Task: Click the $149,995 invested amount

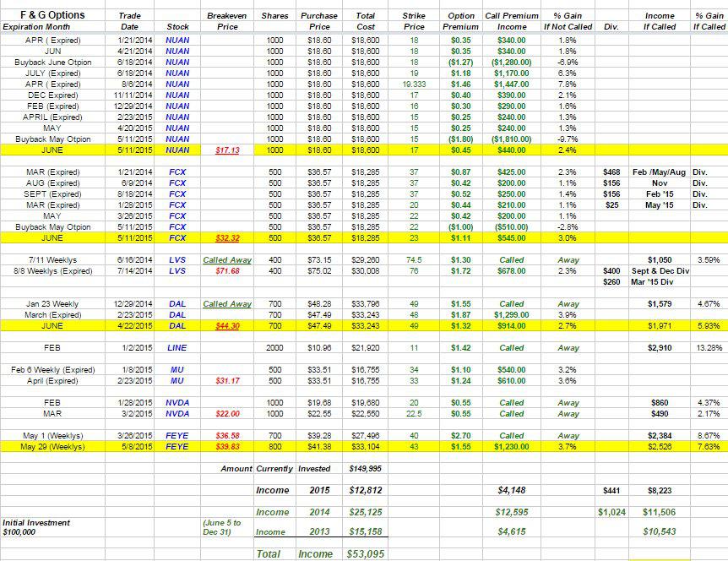Action: (x=366, y=469)
